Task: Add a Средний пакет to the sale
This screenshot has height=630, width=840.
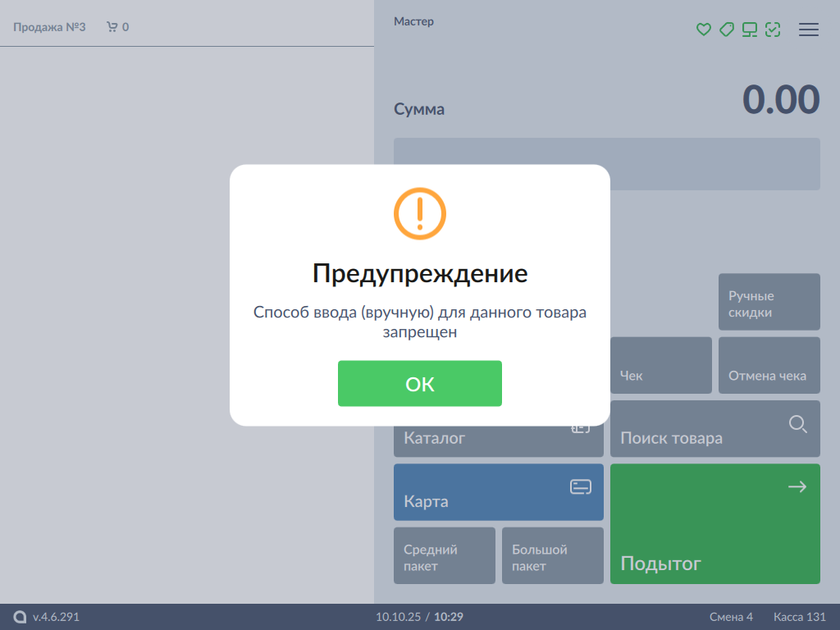Action: [x=444, y=556]
